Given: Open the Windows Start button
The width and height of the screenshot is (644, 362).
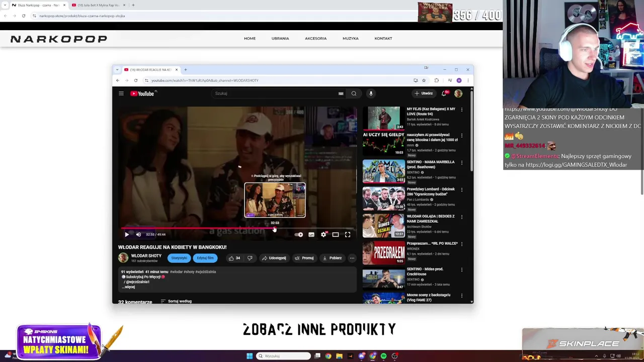Looking at the screenshot, I should tap(250, 356).
